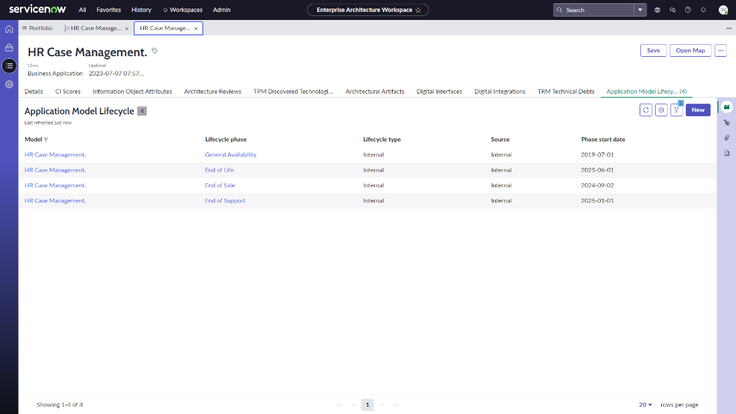The image size is (736, 414).
Task: Open the hierarchy icon in right sidebar
Action: (727, 123)
